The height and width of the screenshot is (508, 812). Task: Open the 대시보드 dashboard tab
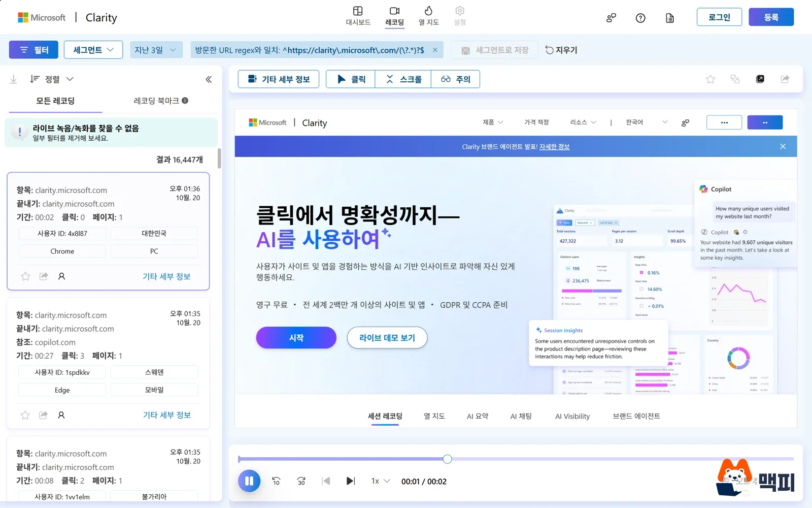(x=358, y=16)
